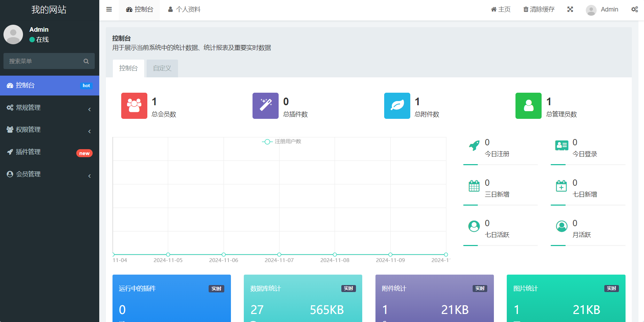This screenshot has height=322, width=644.
Task: Enter fullscreen mode via expand icon
Action: [570, 9]
